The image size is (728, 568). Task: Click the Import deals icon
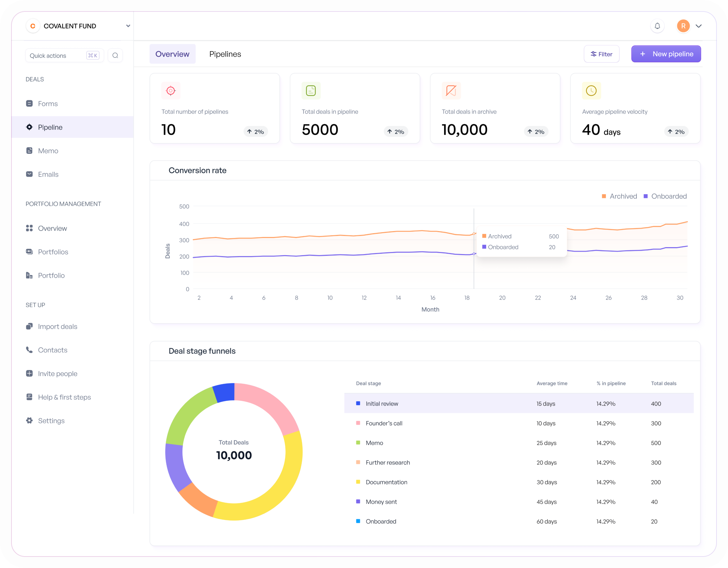tap(29, 326)
